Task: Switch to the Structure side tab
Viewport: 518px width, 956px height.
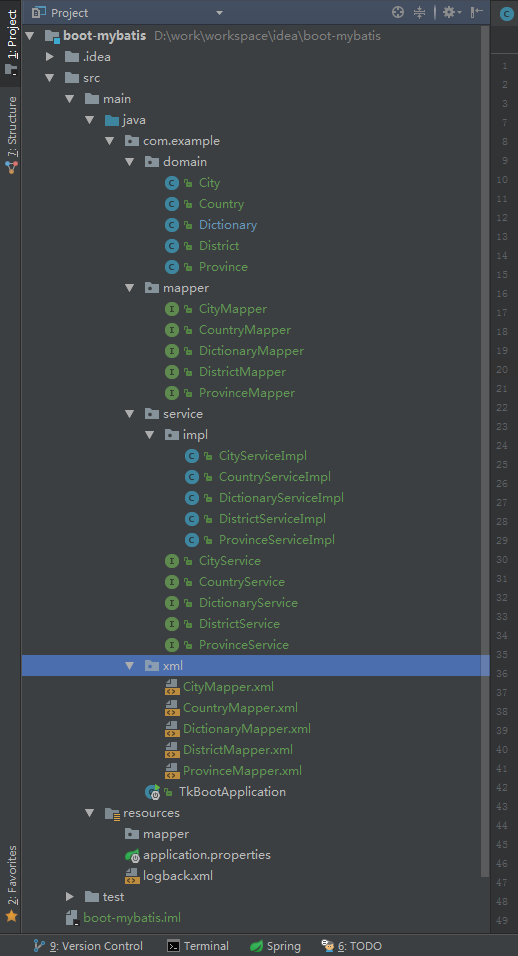Action: [x=12, y=134]
